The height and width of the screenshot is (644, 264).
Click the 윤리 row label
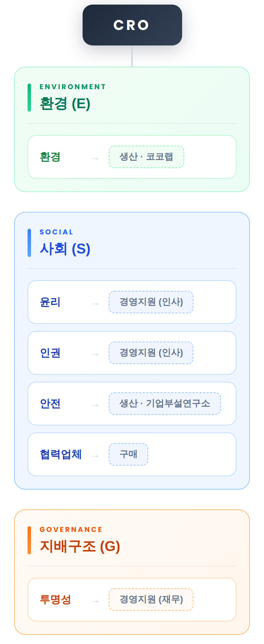tap(50, 302)
